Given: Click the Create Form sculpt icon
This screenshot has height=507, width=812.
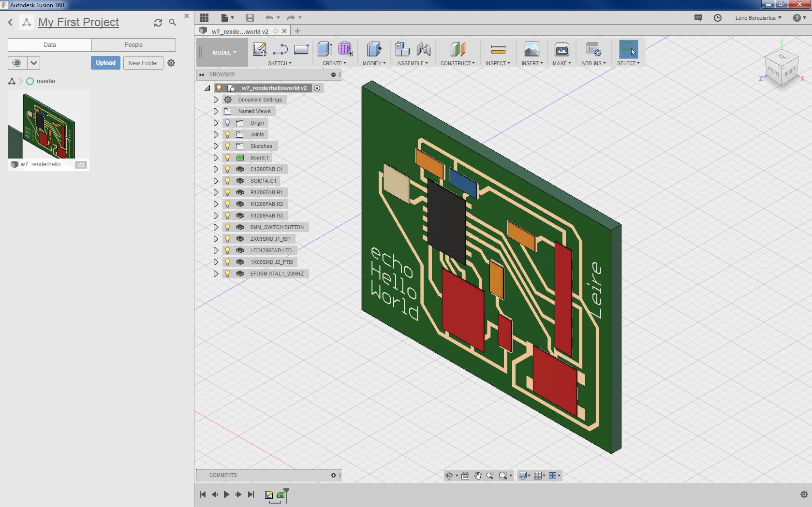Looking at the screenshot, I should coord(345,49).
